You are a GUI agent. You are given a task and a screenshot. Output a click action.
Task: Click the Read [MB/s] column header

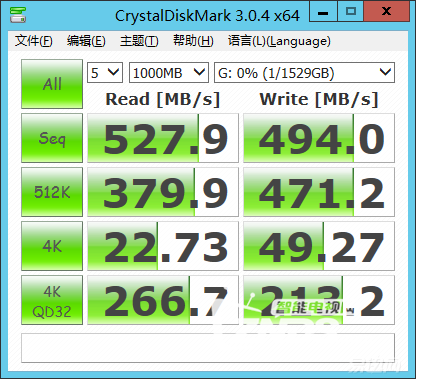pyautogui.click(x=163, y=99)
